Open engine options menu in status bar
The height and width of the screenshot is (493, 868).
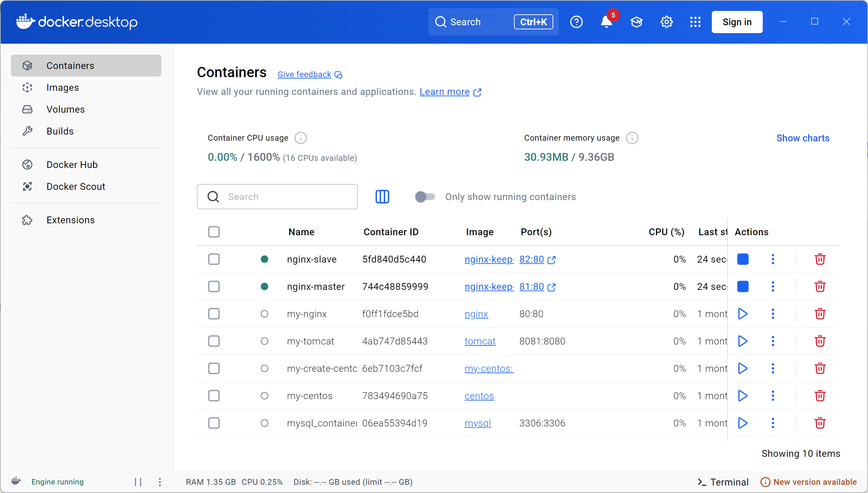pyautogui.click(x=160, y=482)
